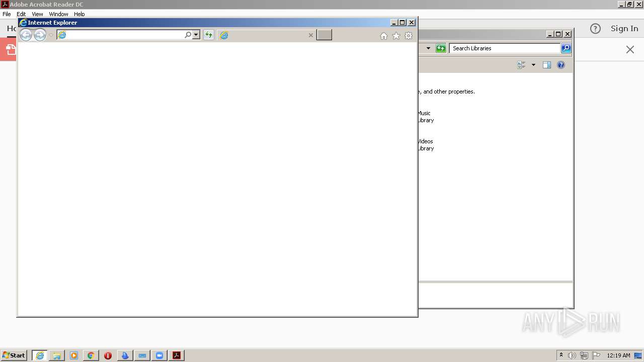This screenshot has width=644, height=362.
Task: Minimize the Internet Explorer window
Action: [394, 23]
